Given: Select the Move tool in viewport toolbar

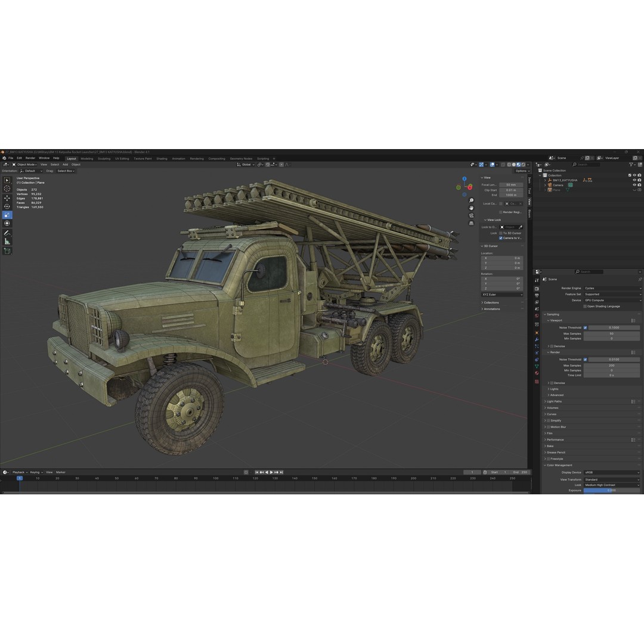Looking at the screenshot, I should click(x=7, y=198).
